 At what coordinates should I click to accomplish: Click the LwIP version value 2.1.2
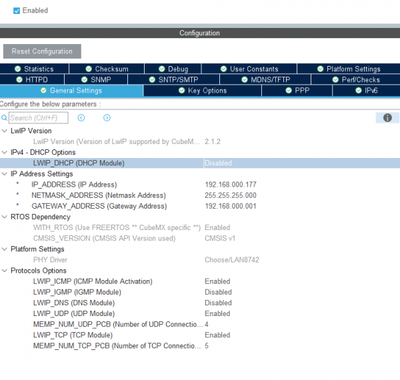click(x=212, y=142)
